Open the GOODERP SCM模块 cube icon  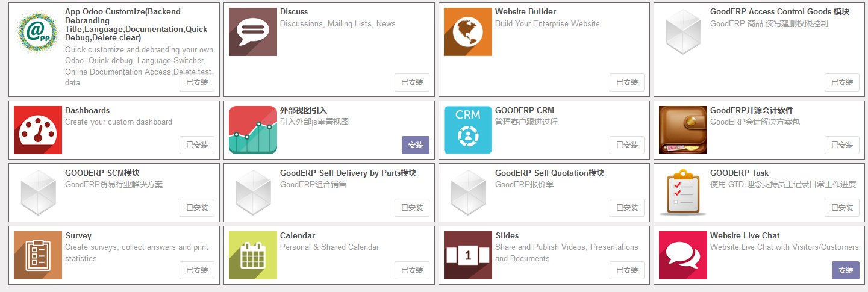tap(38, 193)
